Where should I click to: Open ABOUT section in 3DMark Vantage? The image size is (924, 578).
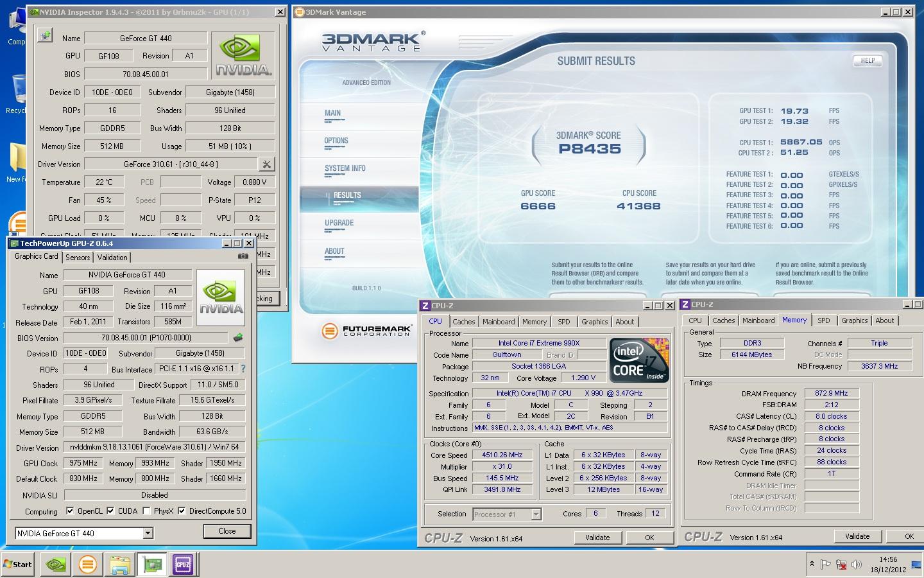(x=359, y=253)
